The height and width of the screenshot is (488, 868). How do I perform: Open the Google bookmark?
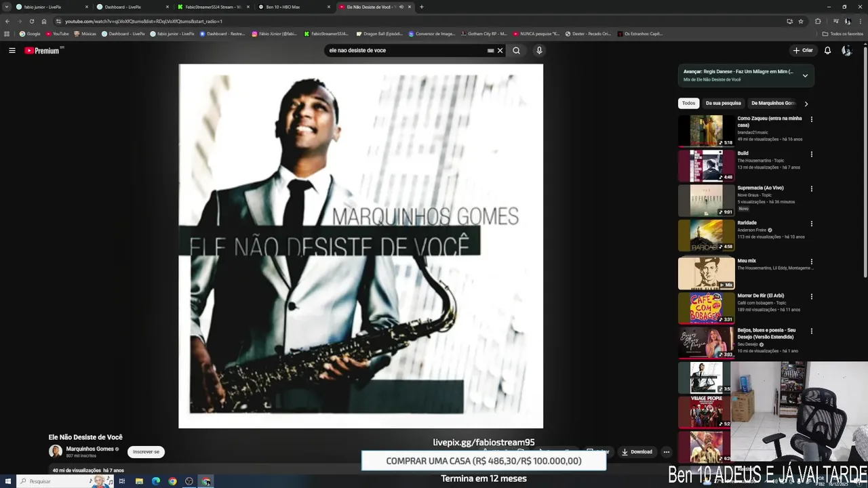pos(29,33)
